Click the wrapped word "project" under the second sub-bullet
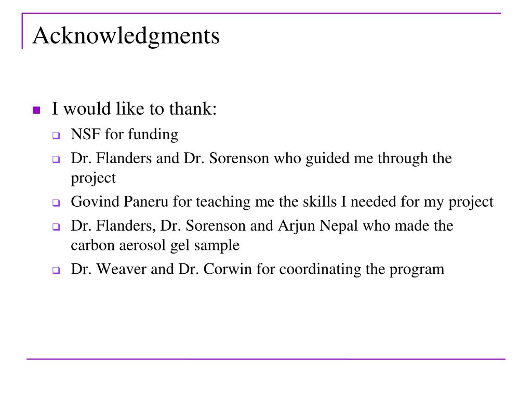 (93, 178)
